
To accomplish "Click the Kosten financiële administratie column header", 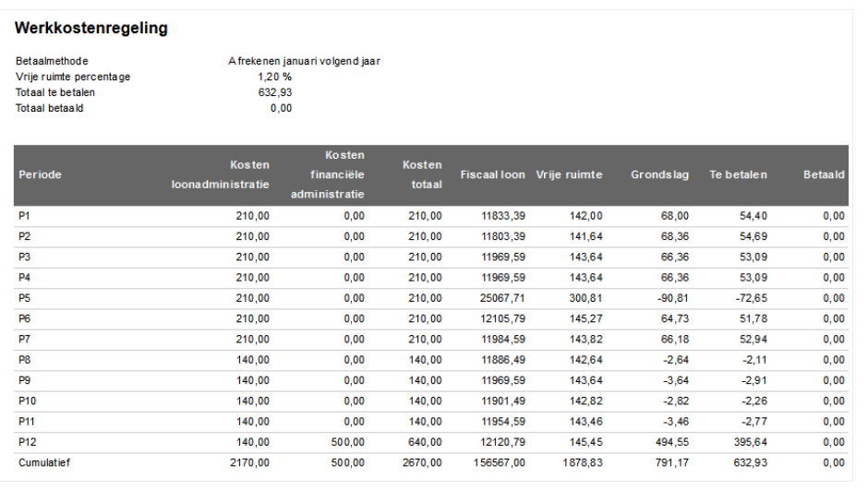I will click(x=328, y=174).
